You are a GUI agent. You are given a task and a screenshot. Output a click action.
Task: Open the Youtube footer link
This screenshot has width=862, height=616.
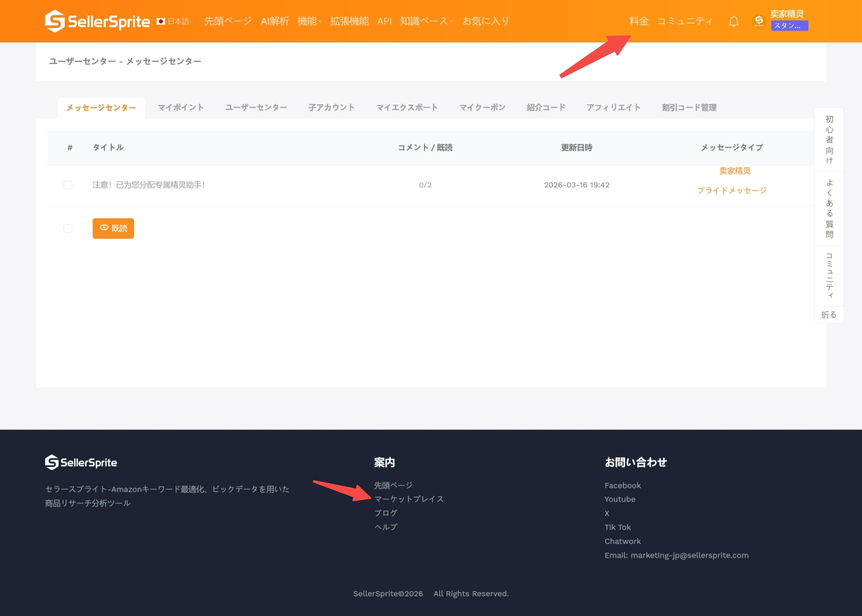(x=620, y=499)
